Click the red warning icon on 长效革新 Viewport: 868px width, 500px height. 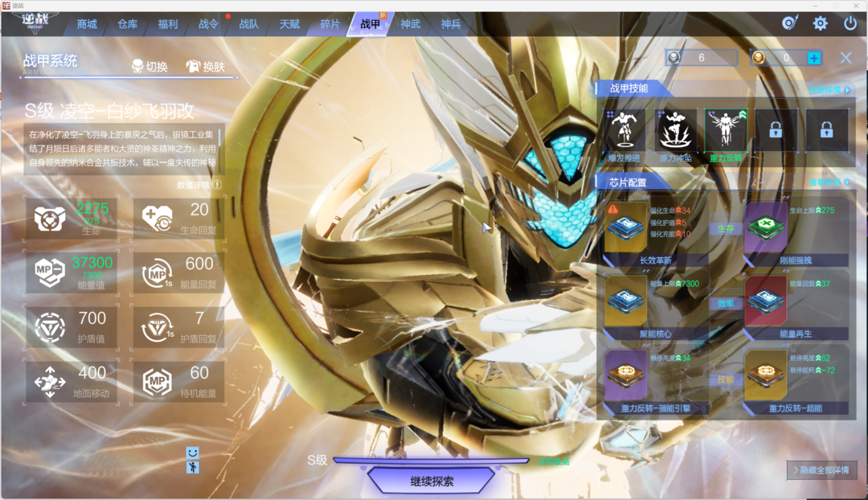[612, 209]
